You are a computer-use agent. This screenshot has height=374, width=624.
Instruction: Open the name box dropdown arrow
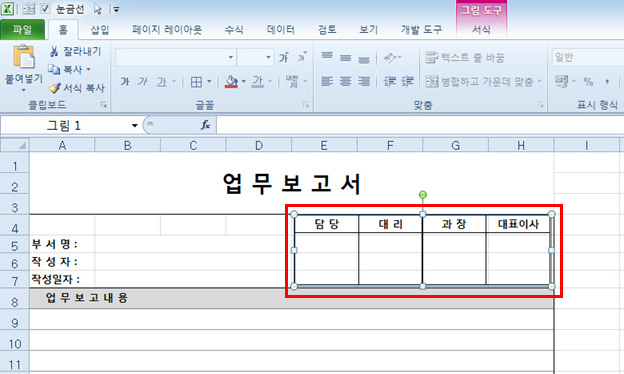click(135, 126)
